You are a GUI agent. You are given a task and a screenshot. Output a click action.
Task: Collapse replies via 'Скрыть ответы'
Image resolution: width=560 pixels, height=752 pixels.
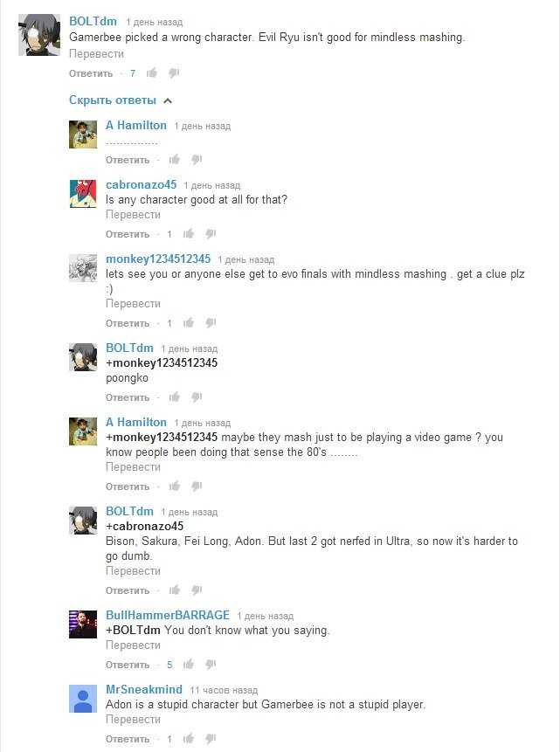click(x=113, y=100)
